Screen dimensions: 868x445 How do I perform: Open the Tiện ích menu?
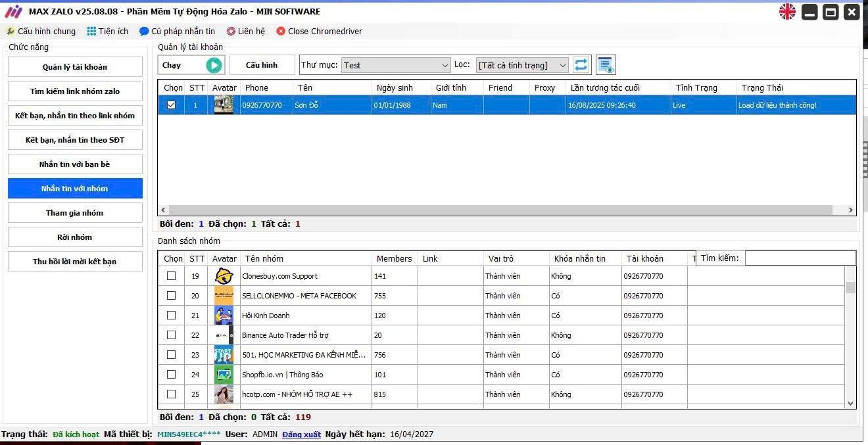click(x=108, y=32)
